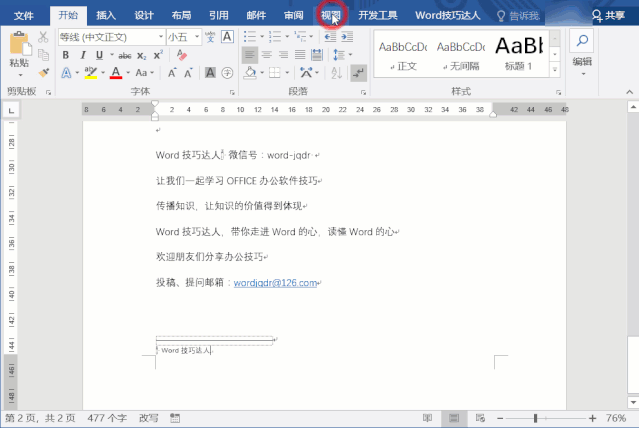Toggle character shading
This screenshot has width=639, height=428.
pos(210,73)
